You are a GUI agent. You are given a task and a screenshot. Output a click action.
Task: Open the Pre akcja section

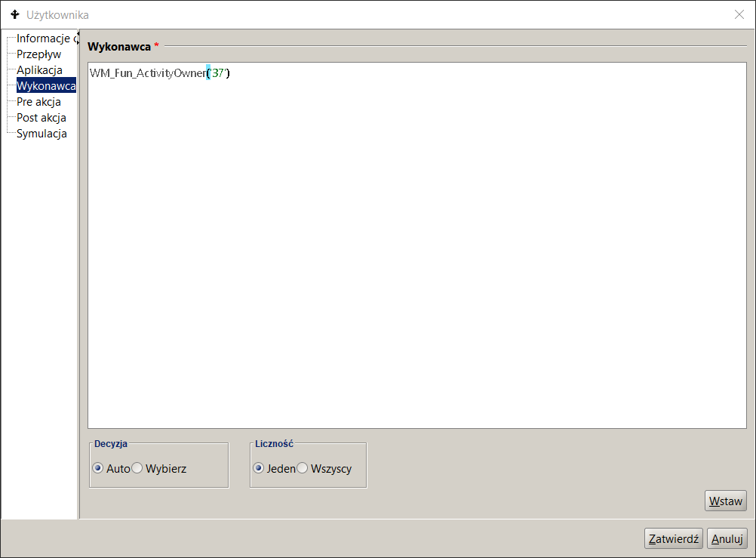[38, 102]
